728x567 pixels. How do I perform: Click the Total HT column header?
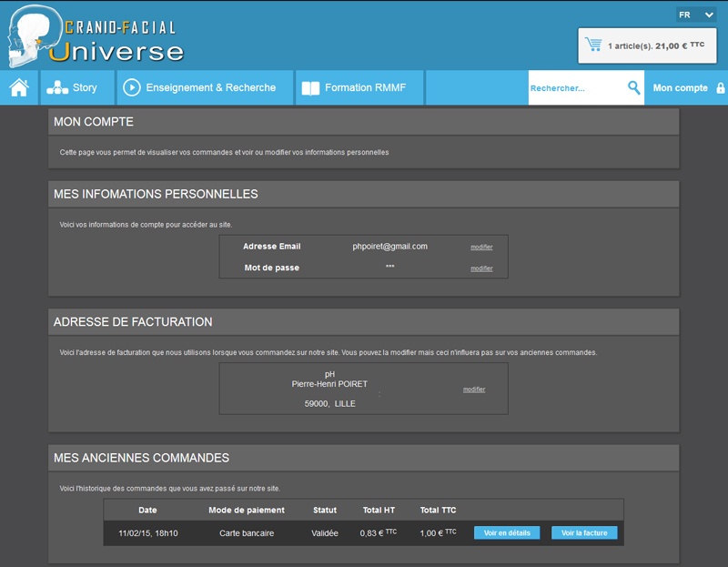pos(379,510)
